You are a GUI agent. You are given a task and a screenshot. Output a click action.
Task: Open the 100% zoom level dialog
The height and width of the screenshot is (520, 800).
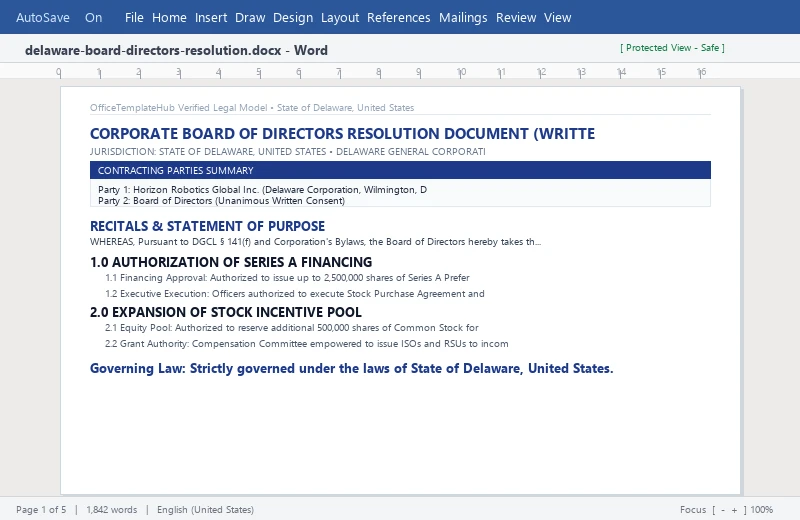tap(761, 509)
